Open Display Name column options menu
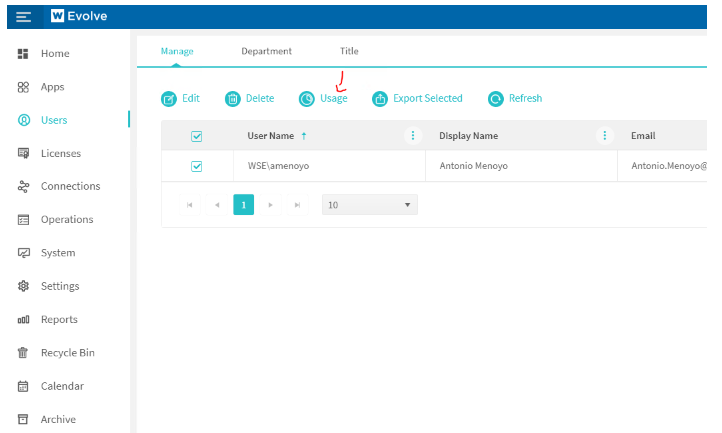 coord(604,136)
